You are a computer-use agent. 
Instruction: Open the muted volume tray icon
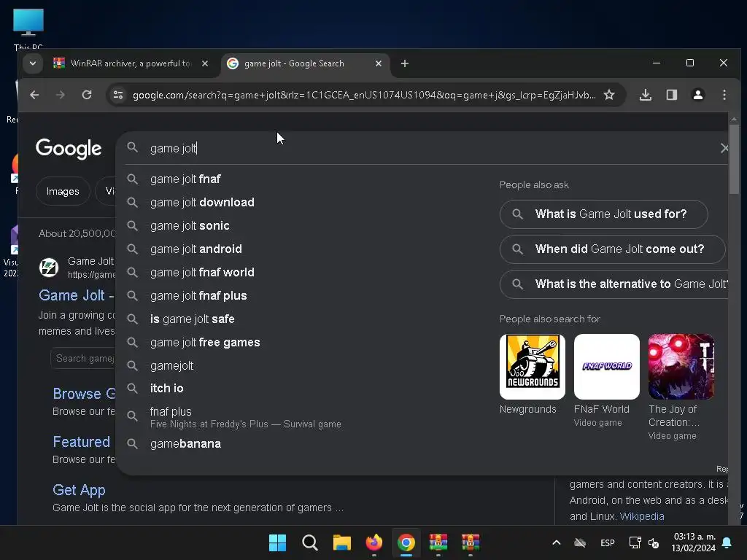coord(654,542)
